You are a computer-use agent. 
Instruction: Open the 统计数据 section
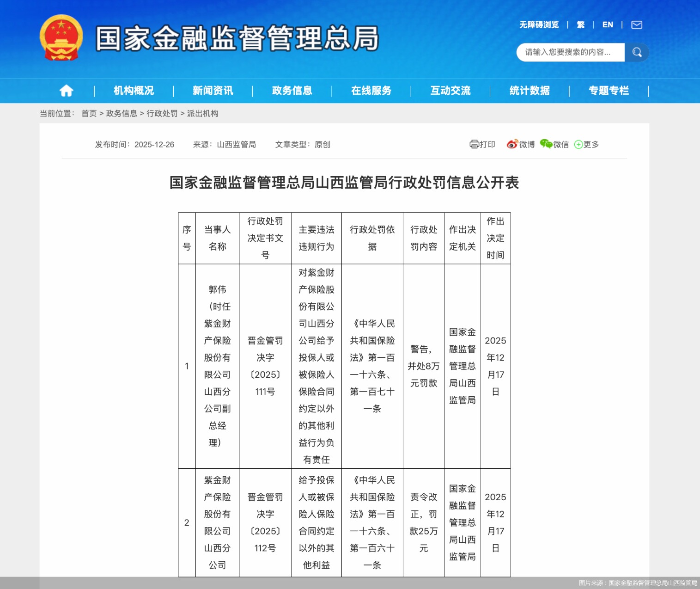529,91
